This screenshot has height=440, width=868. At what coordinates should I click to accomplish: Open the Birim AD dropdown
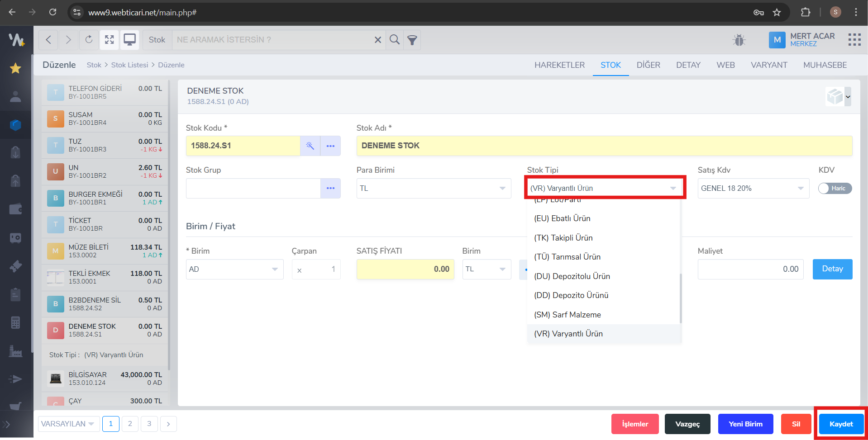coord(234,270)
